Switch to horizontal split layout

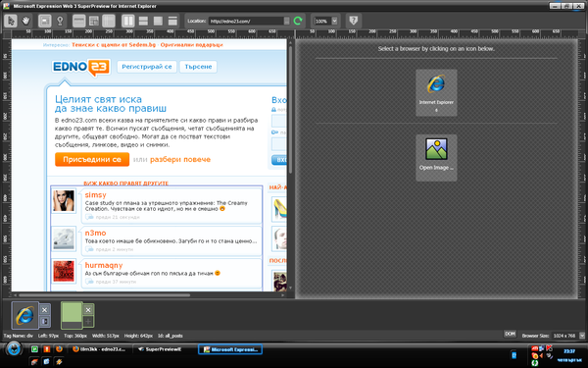pyautogui.click(x=143, y=21)
